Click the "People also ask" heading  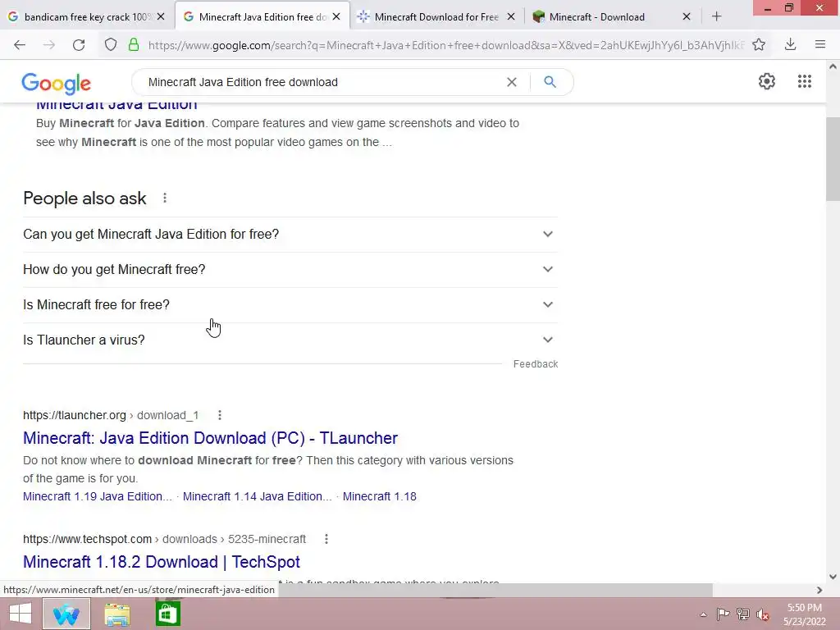pyautogui.click(x=84, y=199)
